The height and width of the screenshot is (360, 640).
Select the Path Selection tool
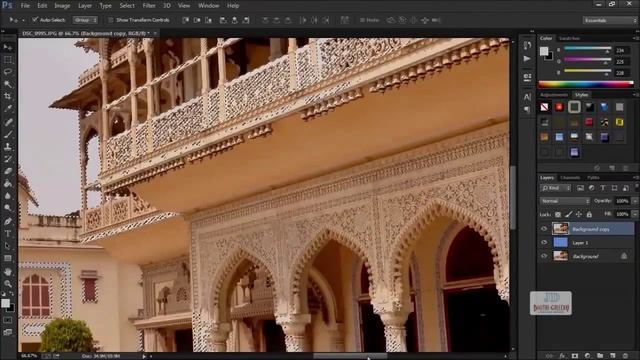click(8, 246)
